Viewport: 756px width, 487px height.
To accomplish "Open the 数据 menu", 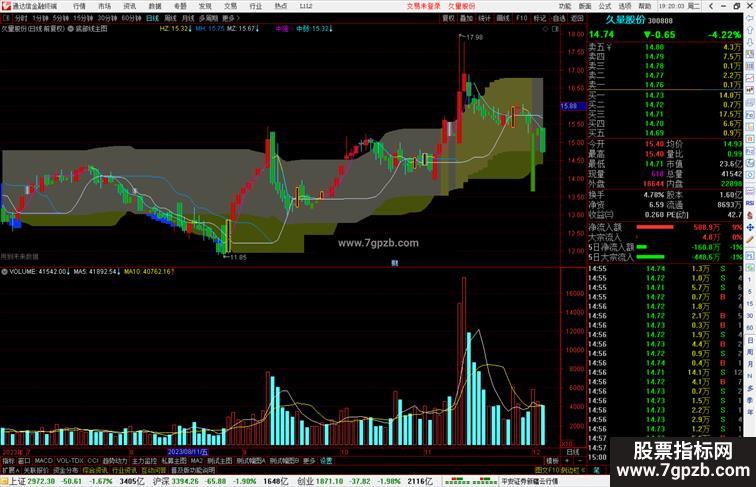I will 155,6.
